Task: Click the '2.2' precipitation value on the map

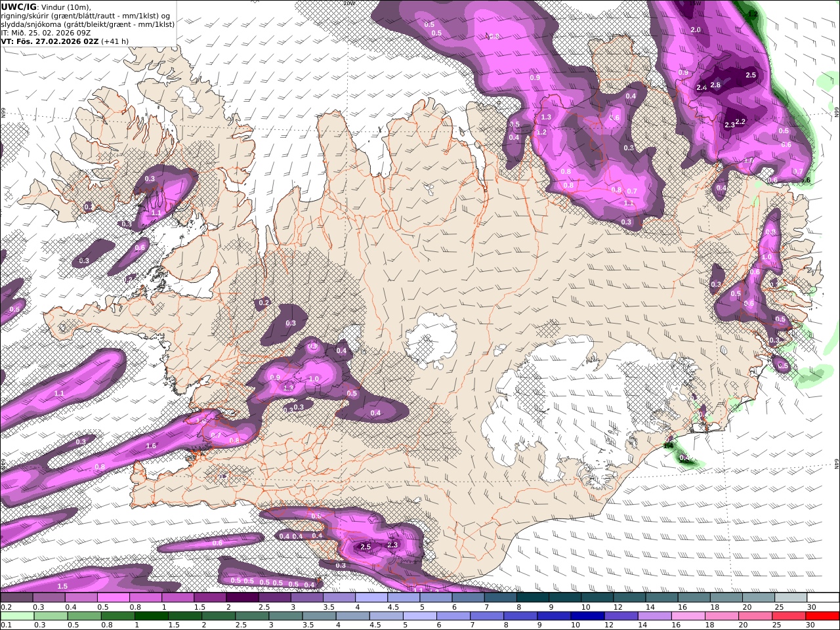Action: tap(741, 121)
